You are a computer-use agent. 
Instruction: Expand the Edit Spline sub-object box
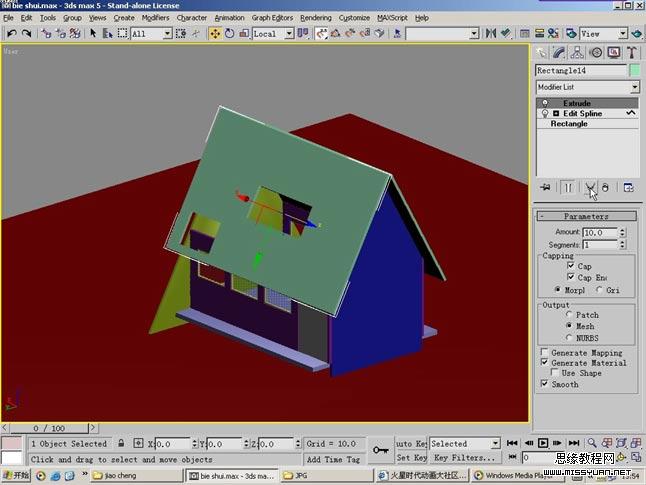pyautogui.click(x=556, y=113)
